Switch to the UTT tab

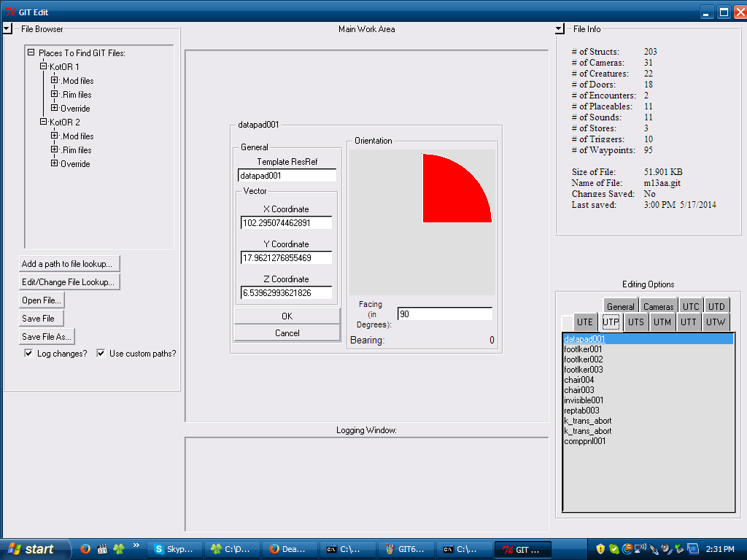tap(689, 322)
